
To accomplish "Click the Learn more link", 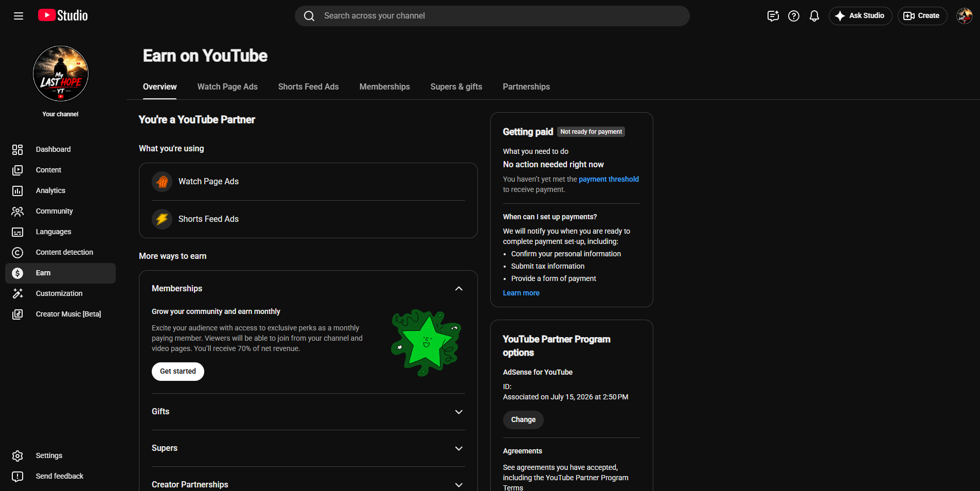I will coord(521,293).
